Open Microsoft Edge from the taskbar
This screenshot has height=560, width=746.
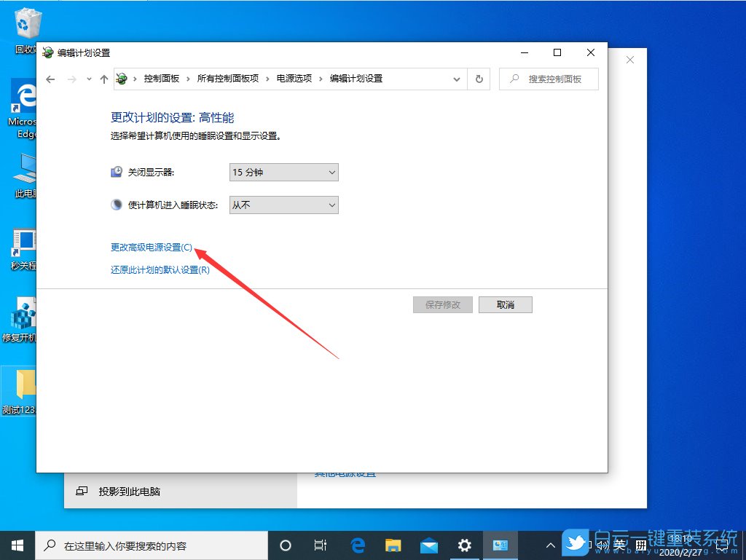[357, 545]
